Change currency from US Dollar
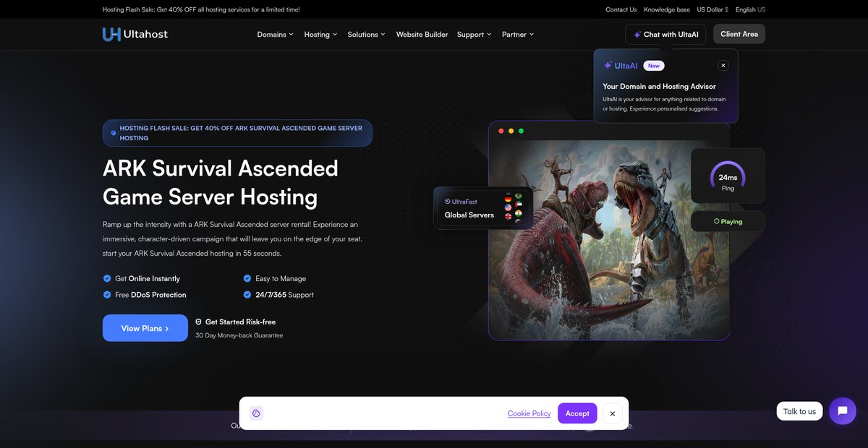The image size is (868, 448). pos(712,9)
